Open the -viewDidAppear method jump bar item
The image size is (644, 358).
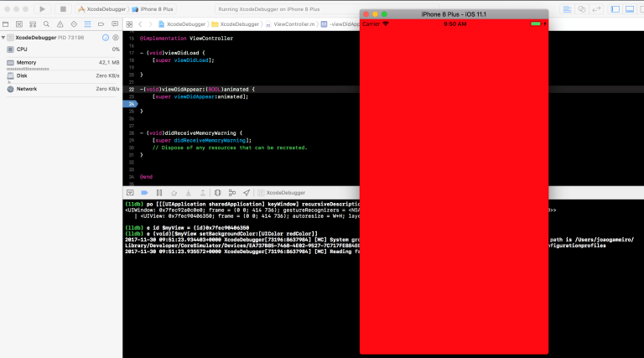coord(340,24)
